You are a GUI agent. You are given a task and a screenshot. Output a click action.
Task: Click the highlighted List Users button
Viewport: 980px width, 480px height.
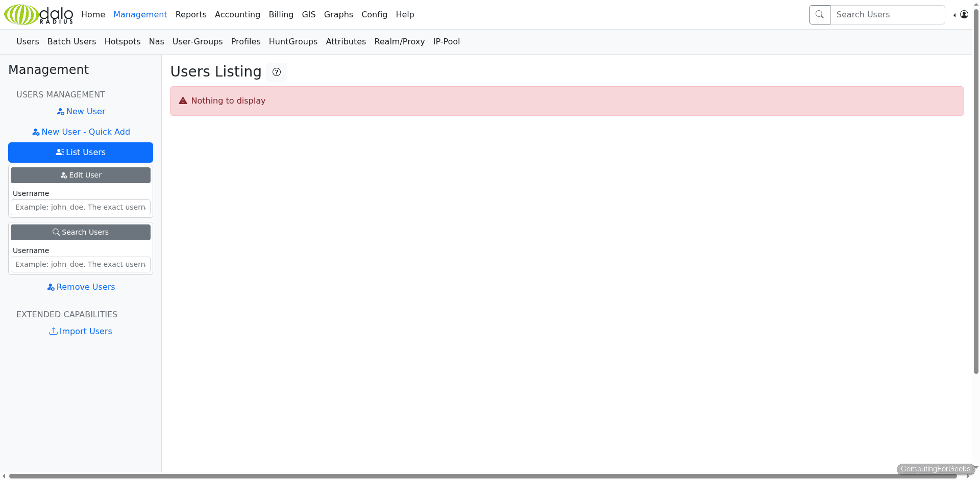[x=81, y=153]
